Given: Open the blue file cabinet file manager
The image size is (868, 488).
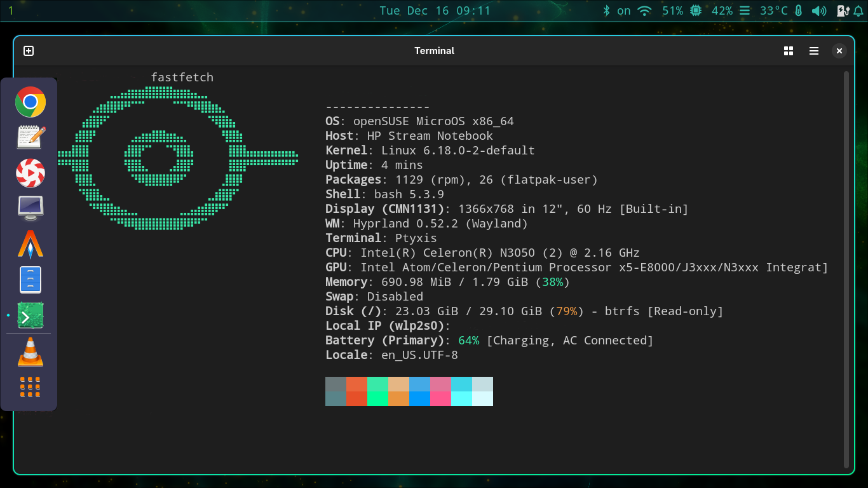Looking at the screenshot, I should [x=31, y=280].
